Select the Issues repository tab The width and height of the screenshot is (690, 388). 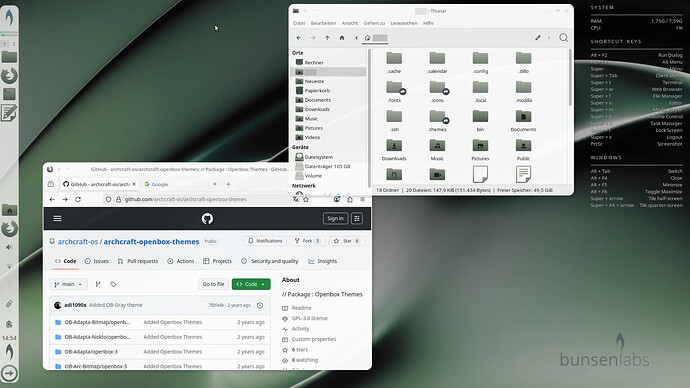coord(96,261)
